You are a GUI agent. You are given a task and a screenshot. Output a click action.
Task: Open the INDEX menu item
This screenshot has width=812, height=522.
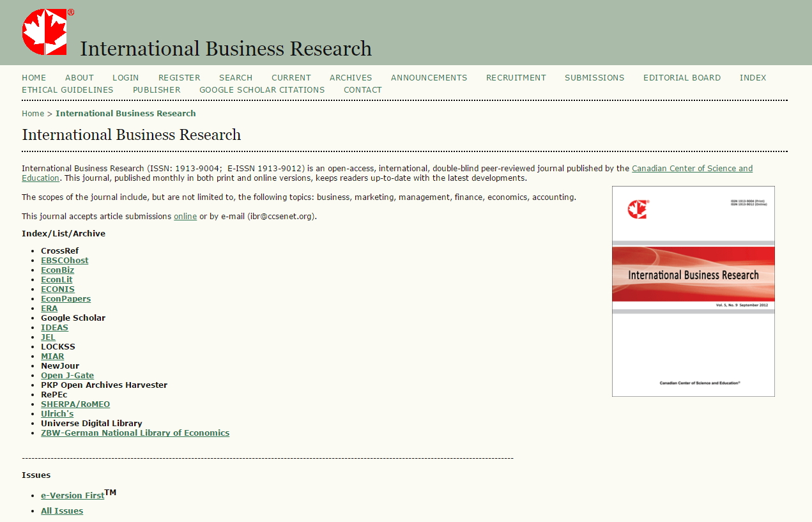753,78
